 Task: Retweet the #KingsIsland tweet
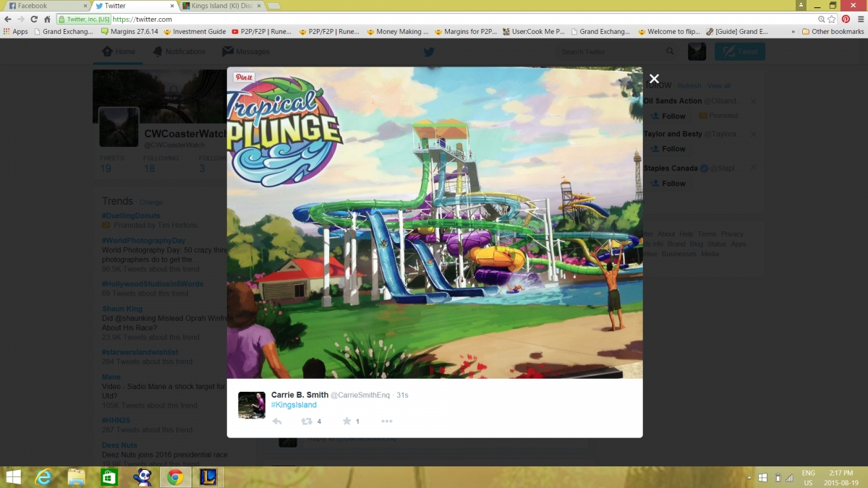point(307,421)
